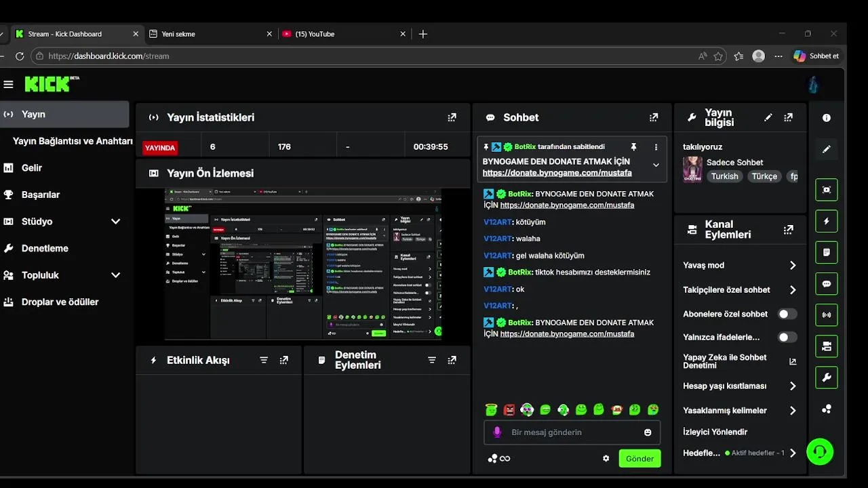Open Yavaş mod settings arrow
The width and height of the screenshot is (868, 488).
[793, 266]
